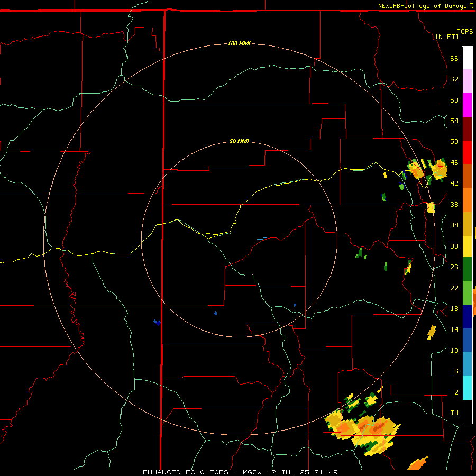Click the light pink 62 kft legend swatch
476x476 pixels.
click(467, 81)
